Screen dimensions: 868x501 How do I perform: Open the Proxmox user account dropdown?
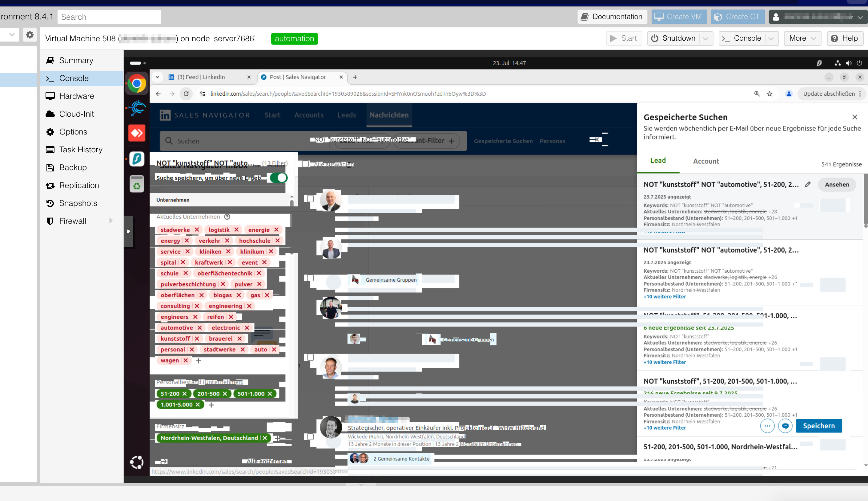click(818, 17)
